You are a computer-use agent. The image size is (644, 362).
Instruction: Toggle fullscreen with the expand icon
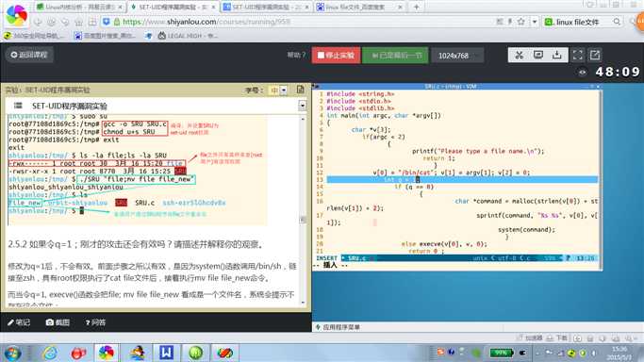click(577, 55)
